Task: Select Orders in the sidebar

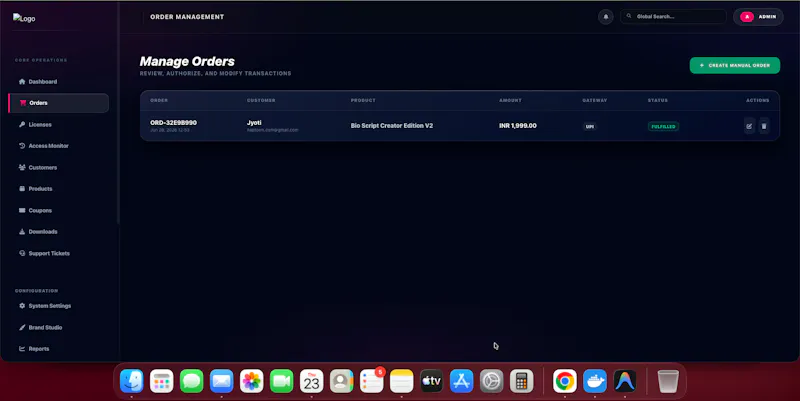Action: (59, 103)
